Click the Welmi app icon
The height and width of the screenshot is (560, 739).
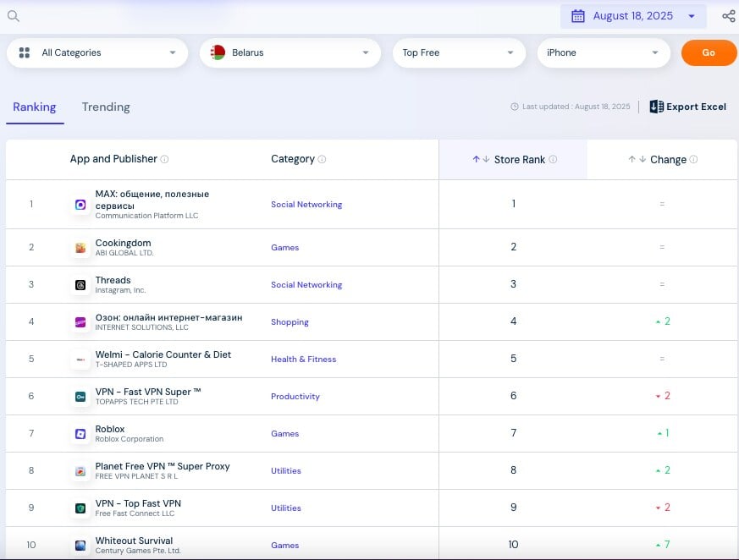pyautogui.click(x=80, y=360)
